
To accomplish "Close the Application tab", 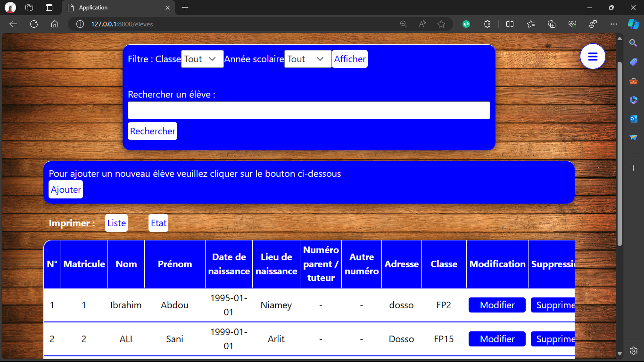I will 167,8.
